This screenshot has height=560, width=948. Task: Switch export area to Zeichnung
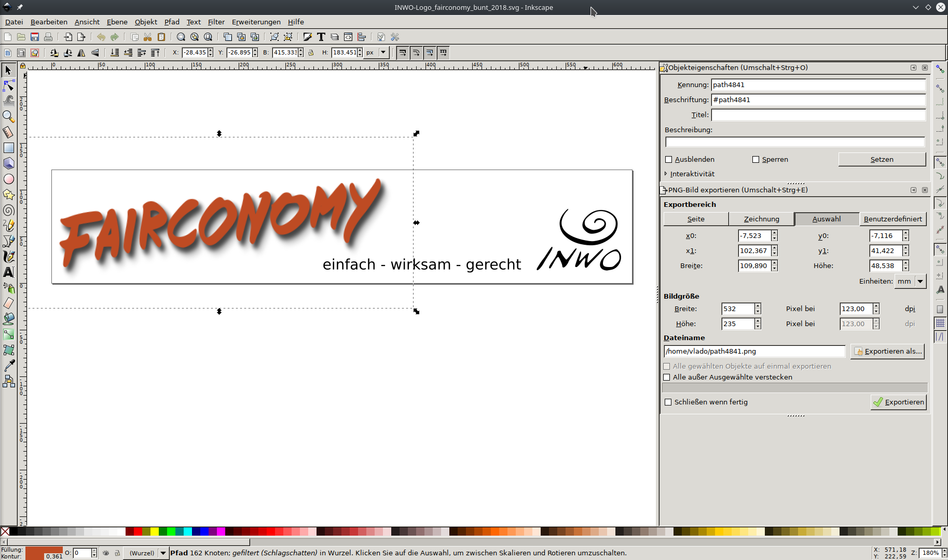pyautogui.click(x=761, y=219)
